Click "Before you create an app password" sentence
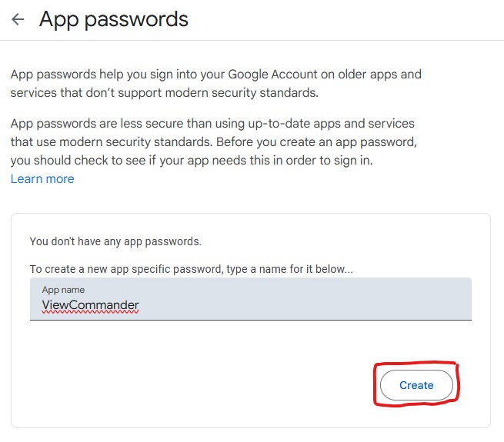This screenshot has width=504, height=442. 315,142
